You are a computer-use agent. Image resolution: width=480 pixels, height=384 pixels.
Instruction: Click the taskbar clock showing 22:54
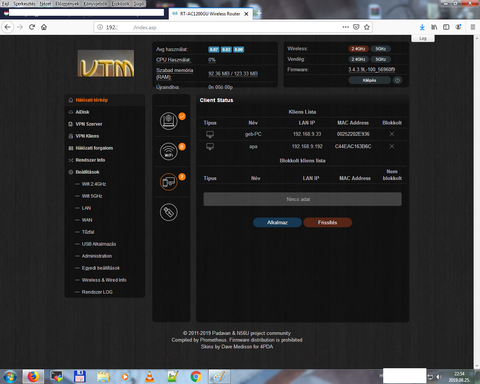click(x=459, y=377)
